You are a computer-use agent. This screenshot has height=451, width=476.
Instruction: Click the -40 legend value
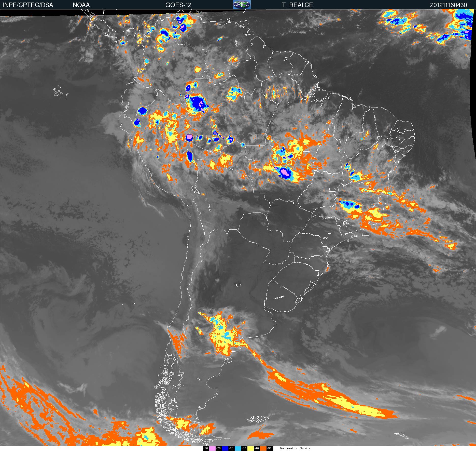click(x=257, y=448)
